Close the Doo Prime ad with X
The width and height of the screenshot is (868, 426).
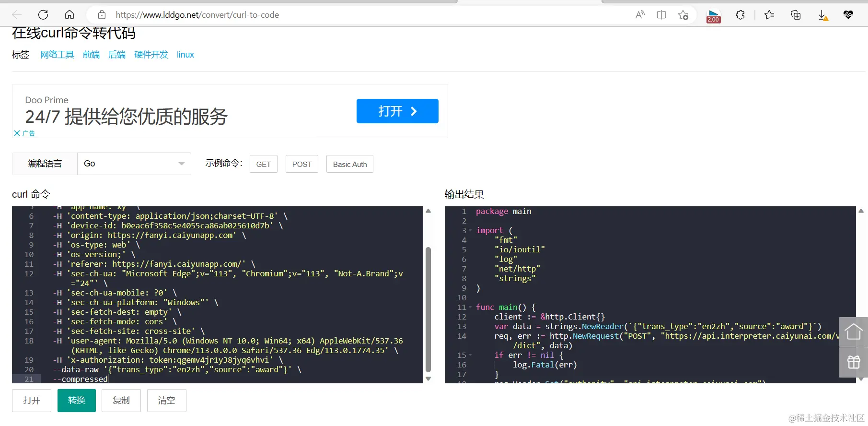[17, 133]
